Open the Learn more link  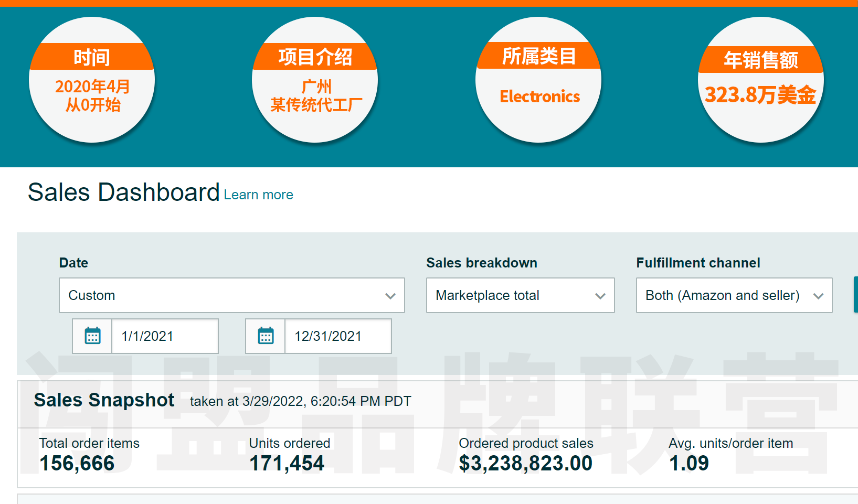(x=258, y=195)
